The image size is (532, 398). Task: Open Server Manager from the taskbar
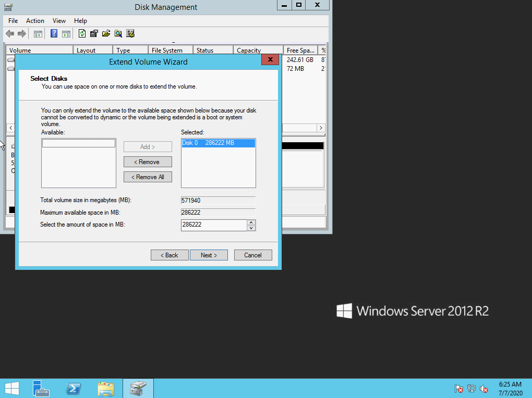[x=41, y=388]
